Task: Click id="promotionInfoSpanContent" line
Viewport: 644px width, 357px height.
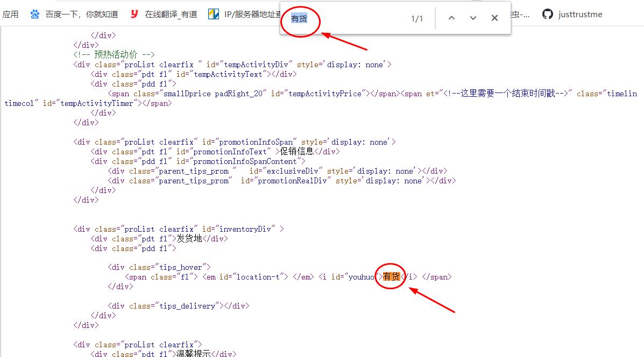Action: click(198, 161)
